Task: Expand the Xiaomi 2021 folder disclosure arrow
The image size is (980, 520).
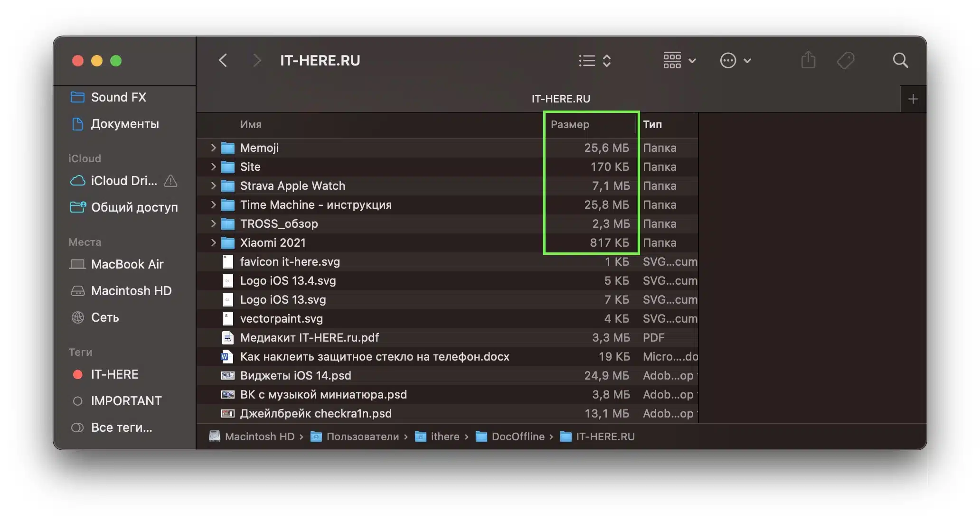Action: pos(213,242)
